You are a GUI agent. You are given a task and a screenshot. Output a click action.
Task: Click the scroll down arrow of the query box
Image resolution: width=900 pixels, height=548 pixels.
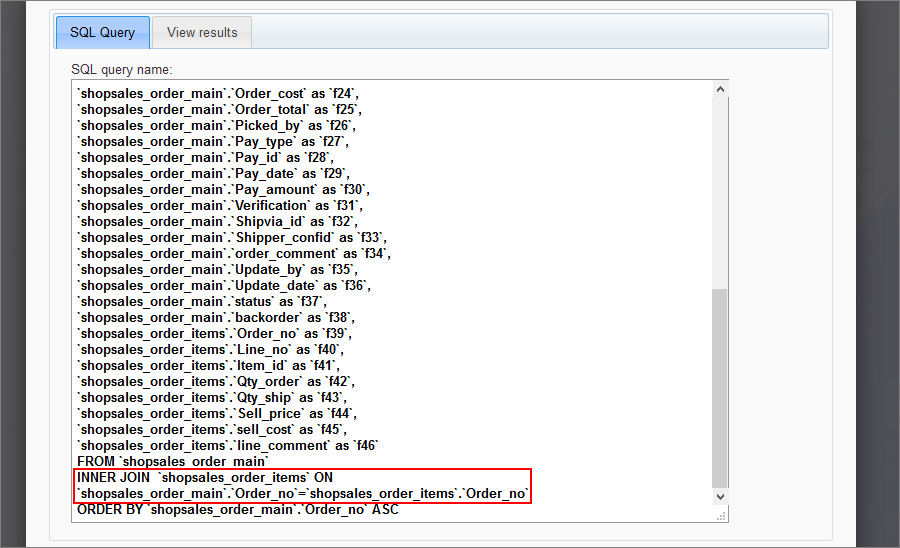(720, 497)
